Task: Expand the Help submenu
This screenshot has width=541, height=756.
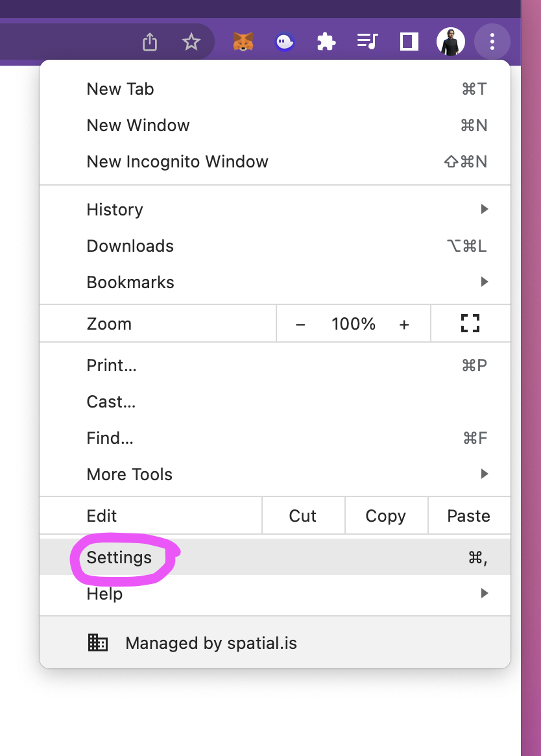Action: point(275,594)
